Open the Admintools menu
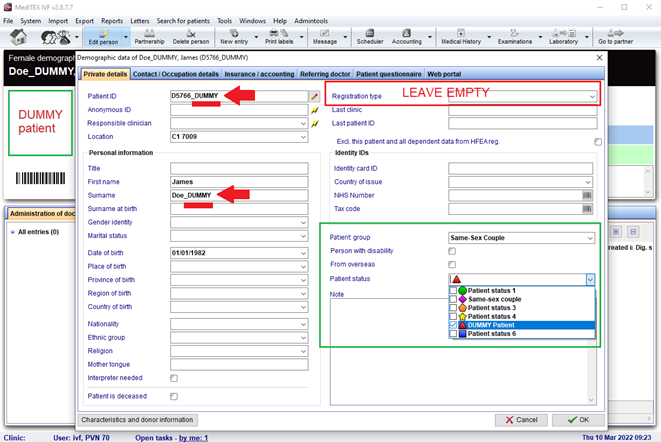661x442 pixels. coord(311,21)
